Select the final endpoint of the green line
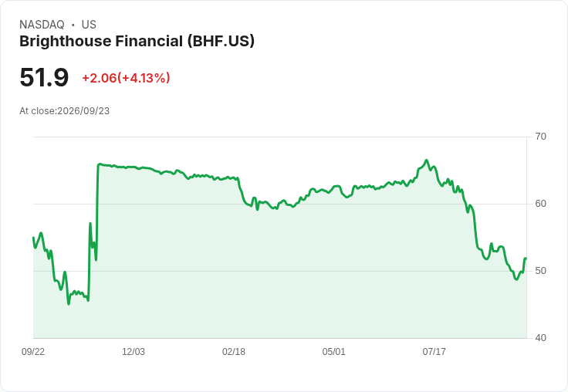 [526, 259]
